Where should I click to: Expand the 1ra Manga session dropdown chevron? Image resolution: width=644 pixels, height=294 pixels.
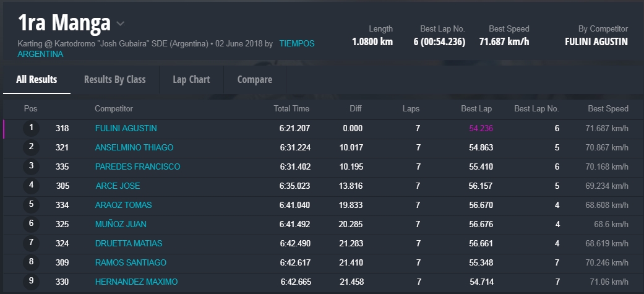(x=121, y=24)
